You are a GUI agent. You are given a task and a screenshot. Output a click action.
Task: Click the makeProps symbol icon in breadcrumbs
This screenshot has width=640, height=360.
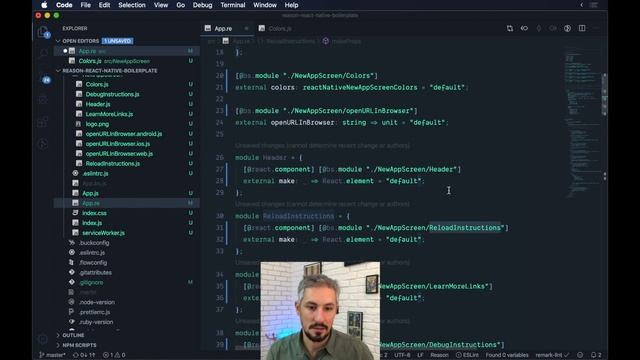click(x=326, y=41)
